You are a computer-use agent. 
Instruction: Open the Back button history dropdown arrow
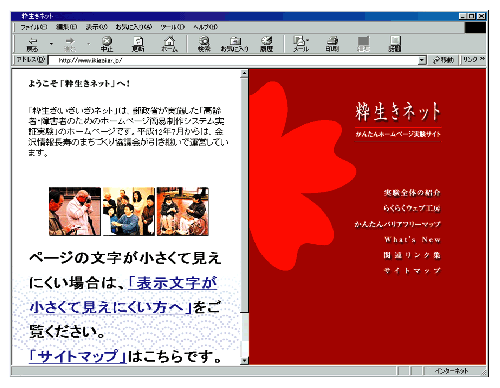click(51, 44)
